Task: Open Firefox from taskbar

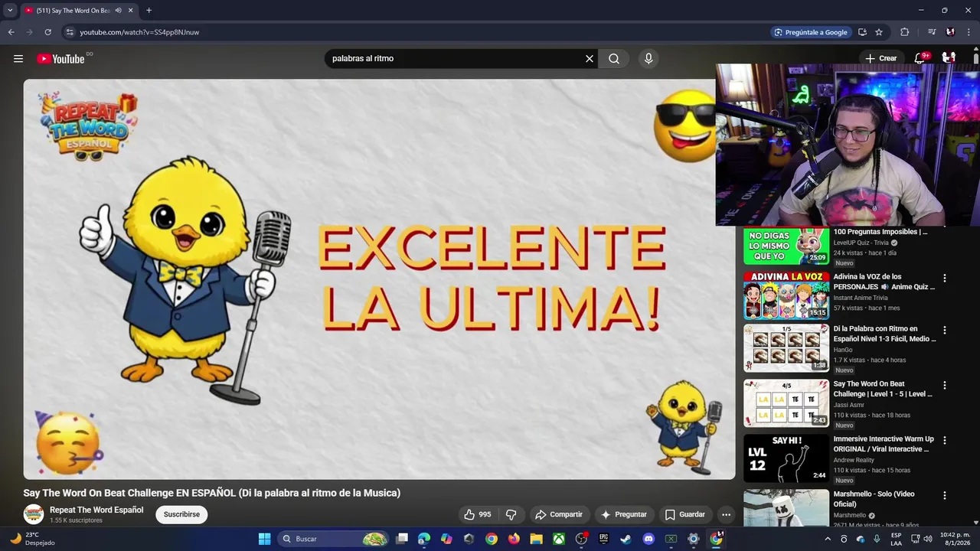Action: point(514,539)
